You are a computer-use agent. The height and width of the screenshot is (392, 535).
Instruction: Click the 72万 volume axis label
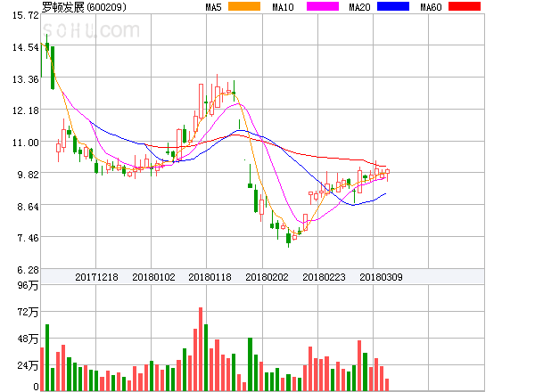click(x=28, y=312)
